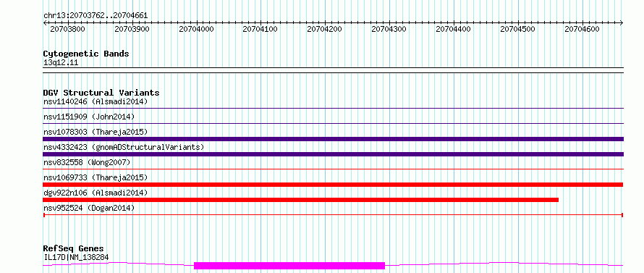Click the magenta IL17D exon block
The image size is (644, 273).
point(289,266)
